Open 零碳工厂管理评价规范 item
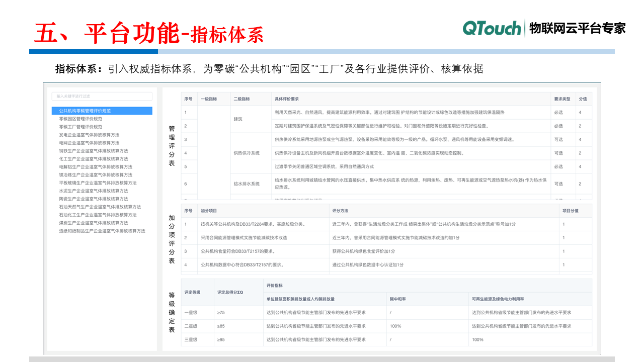644x362 pixels. [80, 127]
